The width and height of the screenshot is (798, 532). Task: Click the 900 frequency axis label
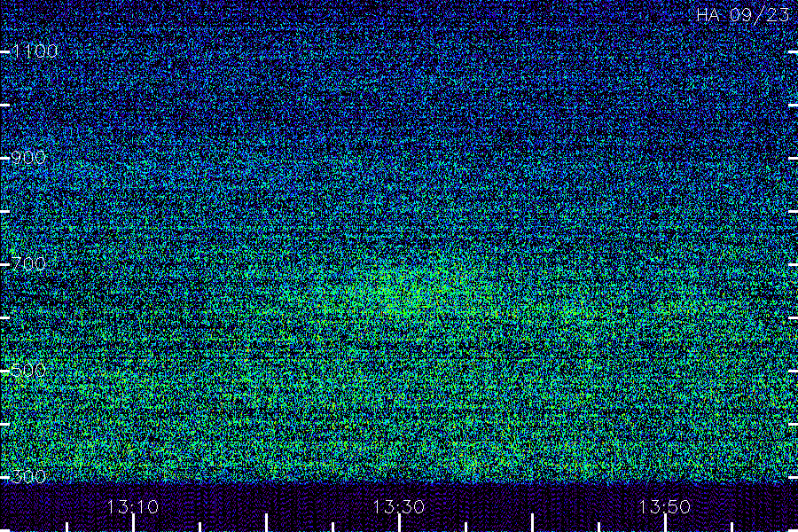(x=28, y=157)
